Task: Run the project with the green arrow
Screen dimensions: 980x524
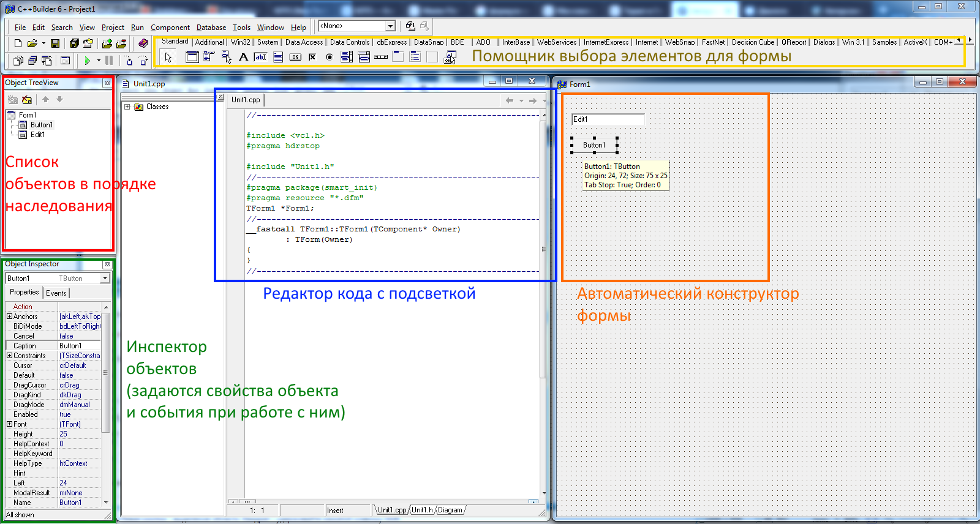Action: pyautogui.click(x=88, y=61)
